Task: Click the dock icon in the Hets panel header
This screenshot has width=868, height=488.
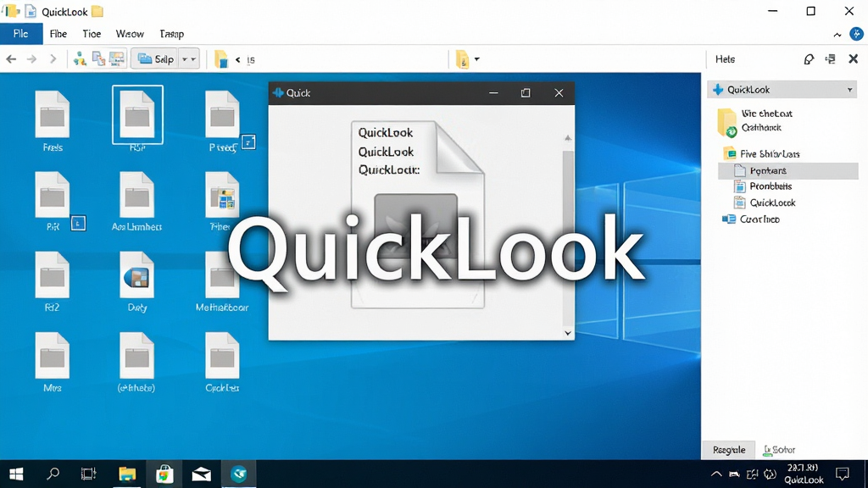Action: click(x=831, y=59)
